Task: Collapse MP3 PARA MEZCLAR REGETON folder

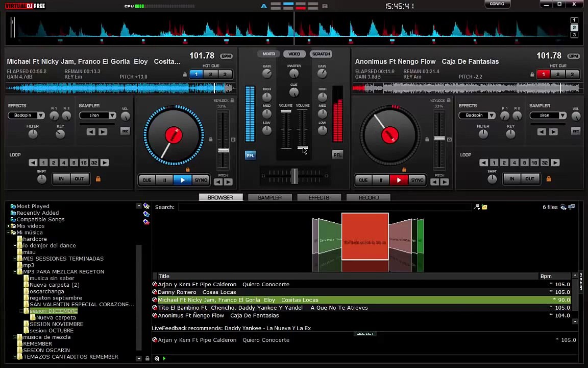Action: (x=15, y=271)
